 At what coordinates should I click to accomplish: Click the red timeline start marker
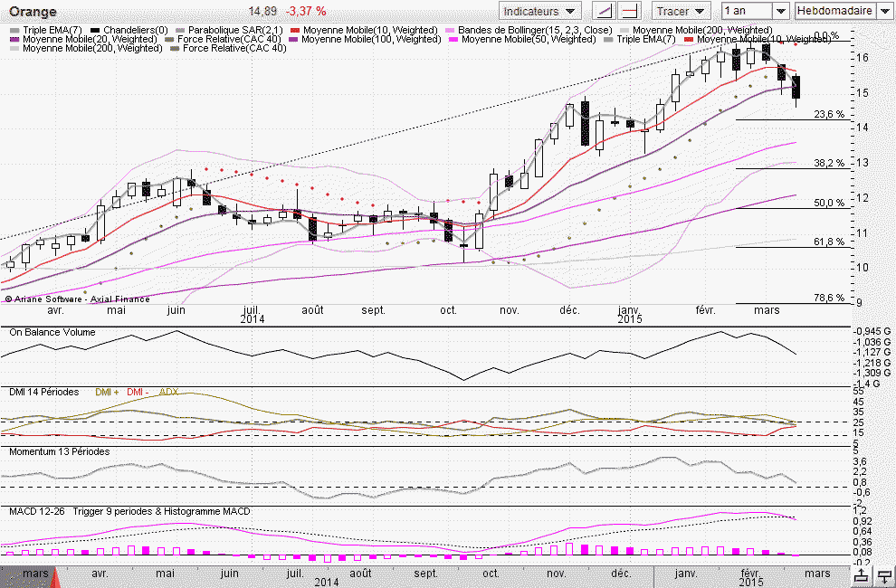(x=56, y=577)
